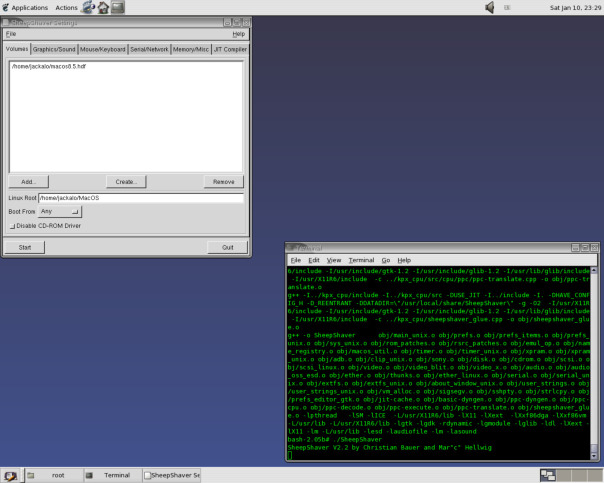Switch to the JIT Compiler tab
604x483 pixels.
pyautogui.click(x=230, y=49)
